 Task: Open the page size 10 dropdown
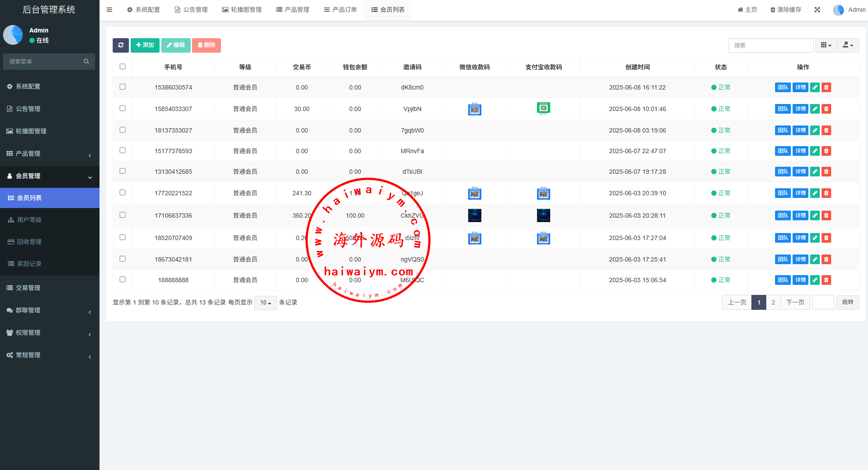(x=265, y=303)
